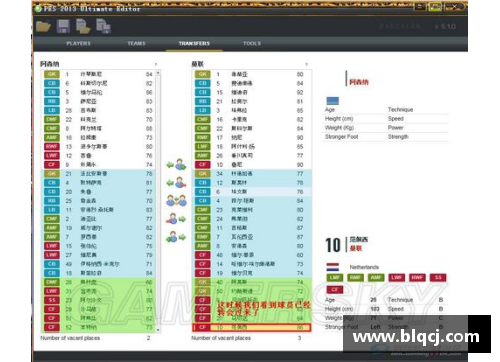This screenshot has height=362, width=500.
Task: Click the LMF badge of 曼联 number 18
Action: 203,146
